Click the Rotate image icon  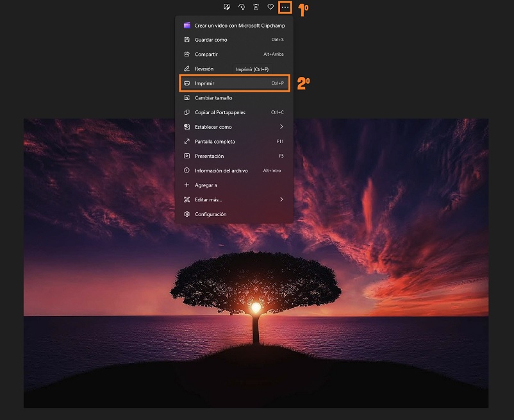point(241,7)
